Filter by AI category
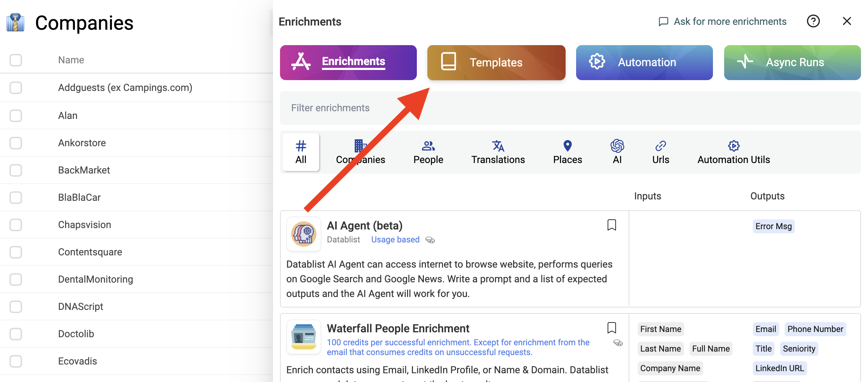Viewport: 868px width, 382px height. (617, 152)
